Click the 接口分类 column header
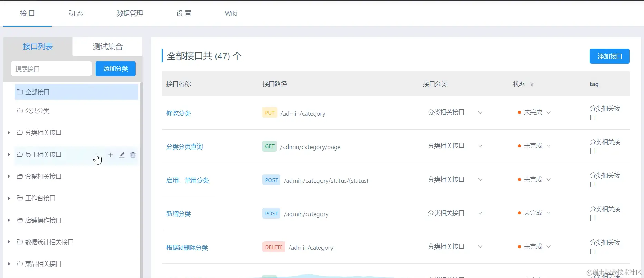The image size is (644, 278). tap(435, 84)
